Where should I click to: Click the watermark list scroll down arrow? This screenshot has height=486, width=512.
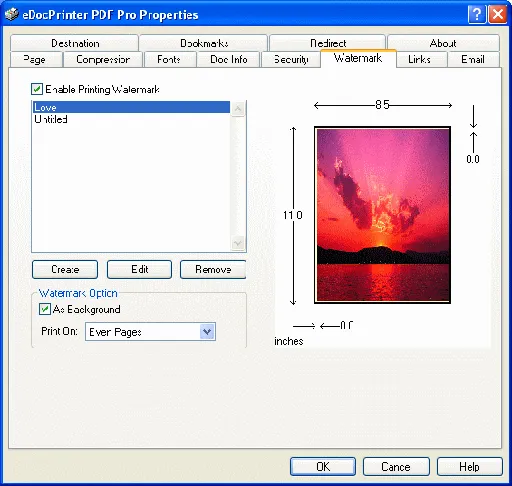point(238,243)
